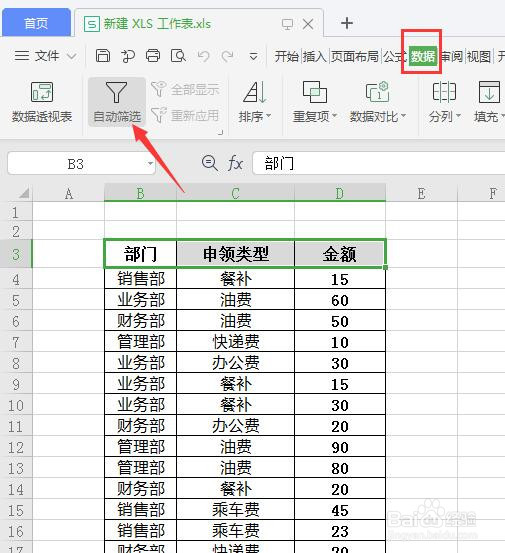Close the 新建 XLS 工作表.xls tab
Viewport: 505px width, 553px height.
tap(308, 24)
